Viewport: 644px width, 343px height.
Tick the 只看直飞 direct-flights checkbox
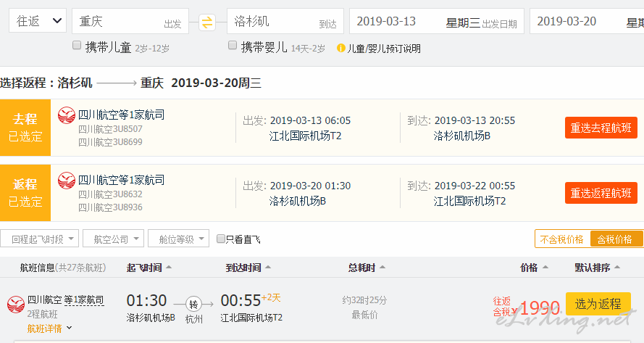(x=220, y=239)
